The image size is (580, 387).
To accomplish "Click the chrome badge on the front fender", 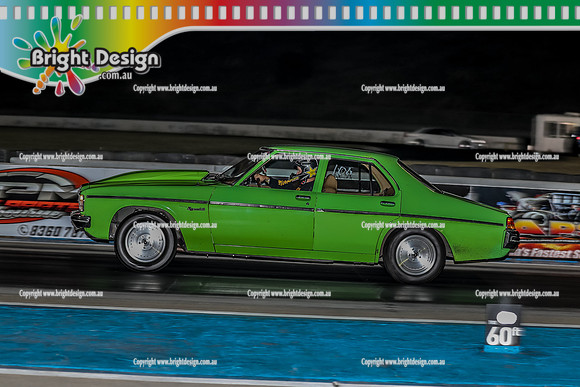I will (x=196, y=209).
